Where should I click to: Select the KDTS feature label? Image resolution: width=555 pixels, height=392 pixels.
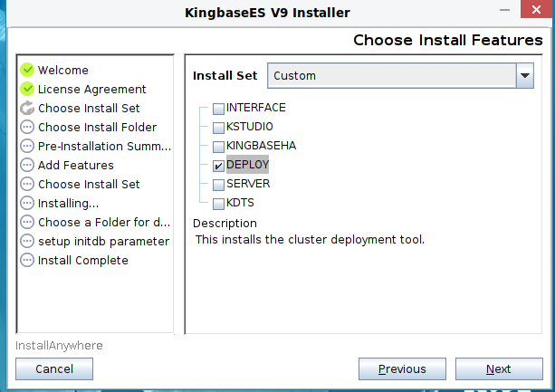pos(240,203)
